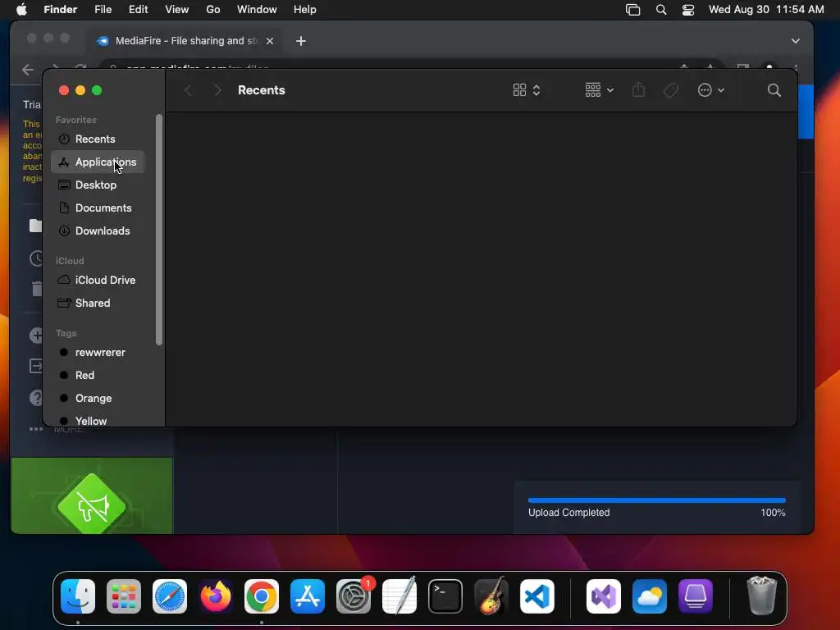Image resolution: width=840 pixels, height=630 pixels.
Task: Open the Action ellipsis menu
Action: [711, 90]
